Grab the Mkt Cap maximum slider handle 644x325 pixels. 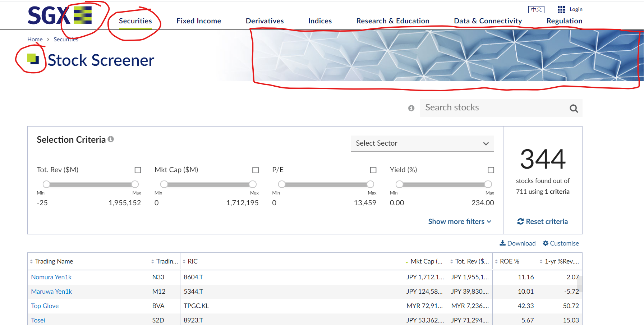click(253, 184)
